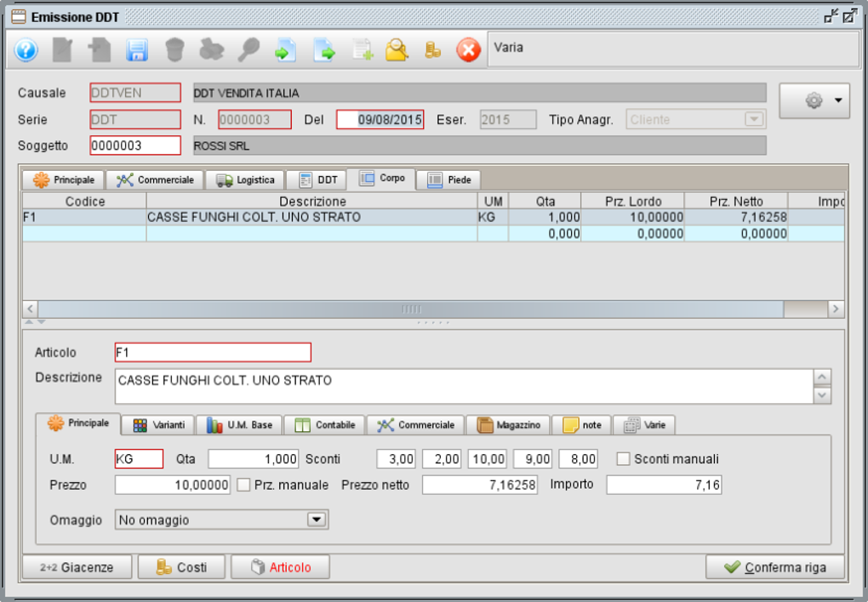The image size is (868, 602).
Task: Enable the Sconti manuali checkbox
Action: point(623,459)
